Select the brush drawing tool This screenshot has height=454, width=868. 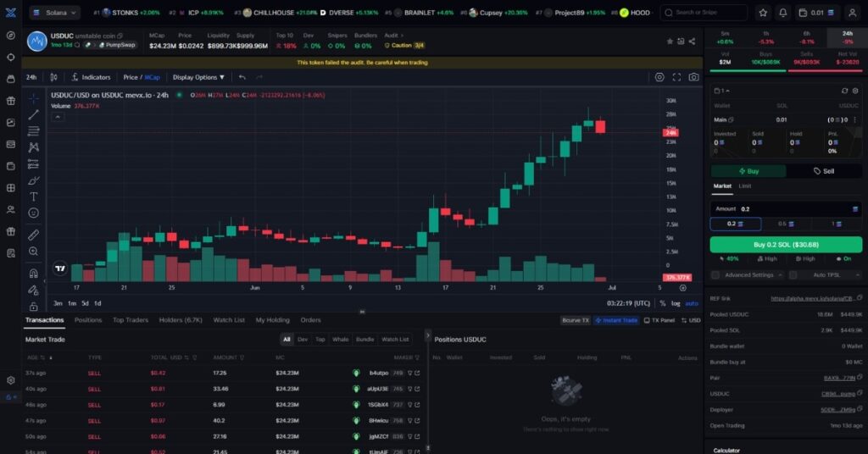click(34, 180)
